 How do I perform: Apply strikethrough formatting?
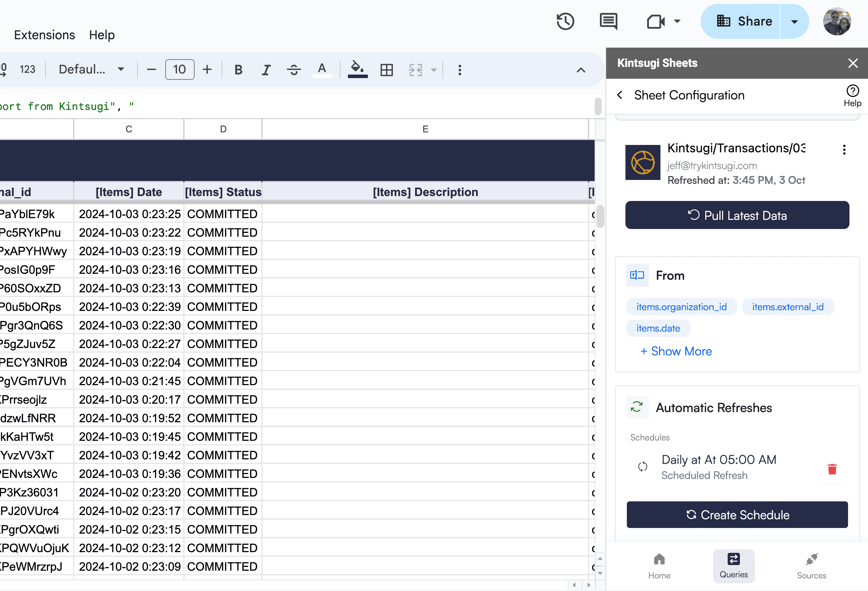pyautogui.click(x=294, y=70)
